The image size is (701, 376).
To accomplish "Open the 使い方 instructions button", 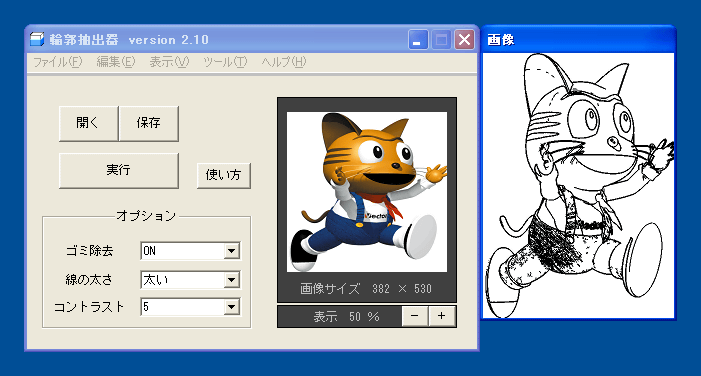I will point(224,175).
